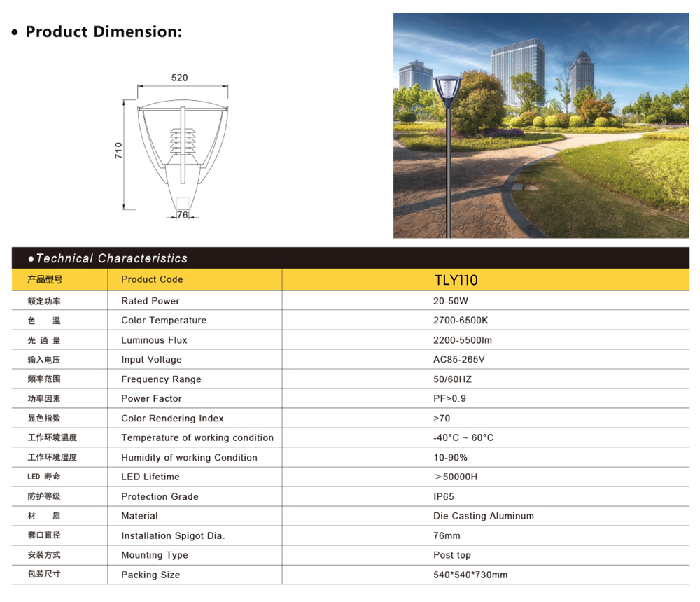Image resolution: width=700 pixels, height=602 pixels.
Task: Select the PF>0.9 value
Action: pyautogui.click(x=449, y=398)
